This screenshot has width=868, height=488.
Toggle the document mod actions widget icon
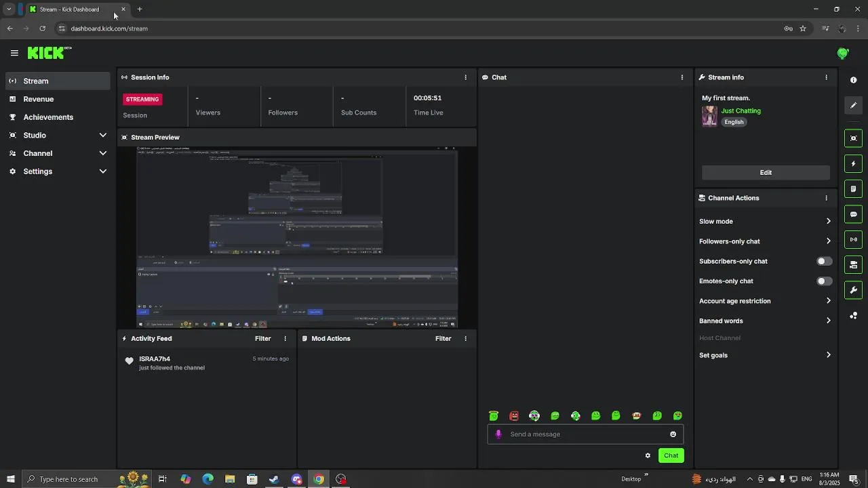coord(853,188)
